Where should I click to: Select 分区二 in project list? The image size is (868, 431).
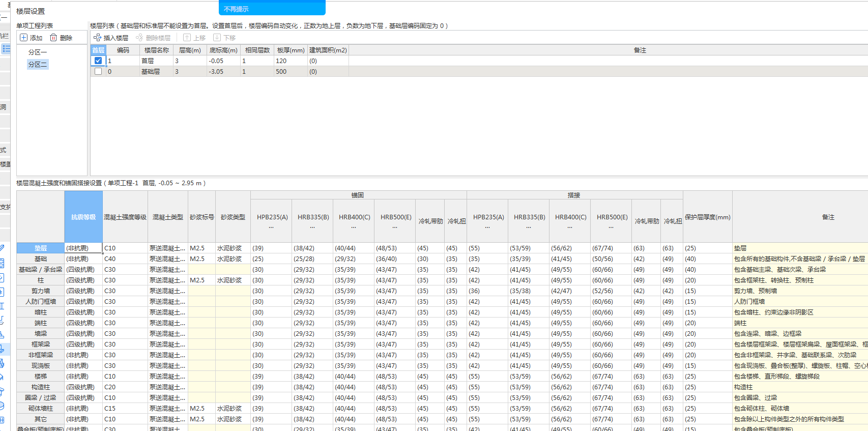[38, 65]
